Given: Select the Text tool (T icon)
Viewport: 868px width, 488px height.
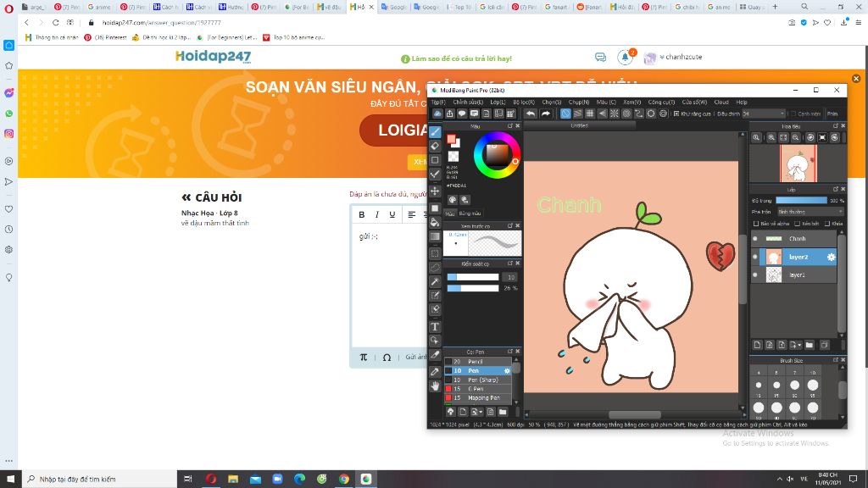Looking at the screenshot, I should click(435, 326).
